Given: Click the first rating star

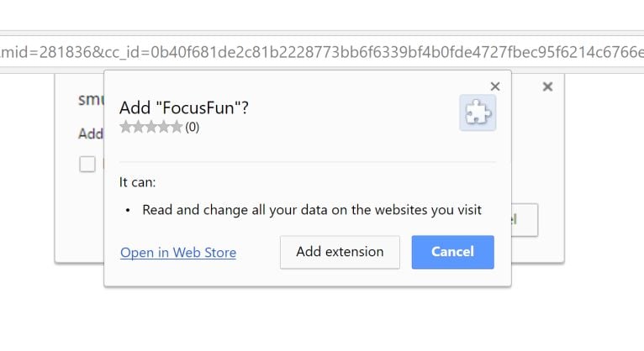Looking at the screenshot, I should click(x=126, y=127).
